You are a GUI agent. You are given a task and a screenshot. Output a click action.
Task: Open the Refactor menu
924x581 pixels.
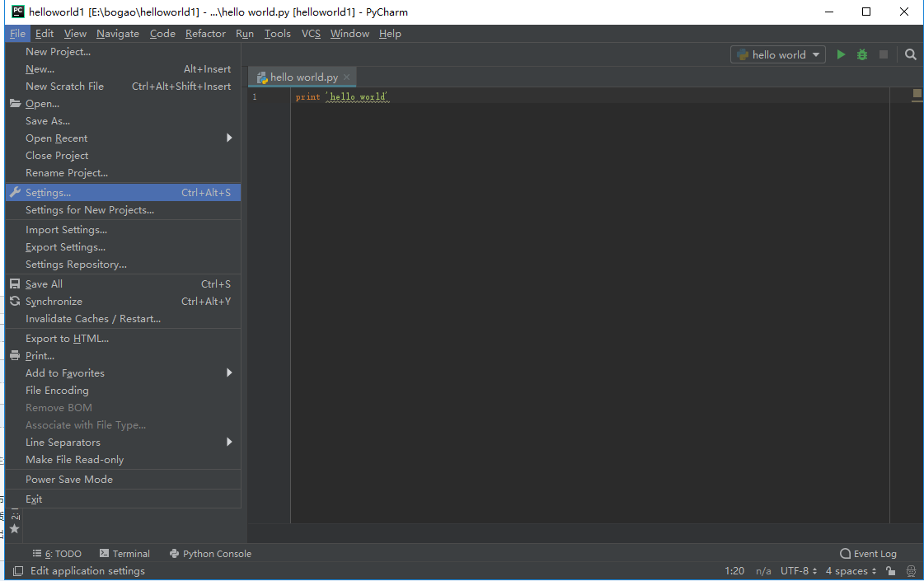coord(205,34)
